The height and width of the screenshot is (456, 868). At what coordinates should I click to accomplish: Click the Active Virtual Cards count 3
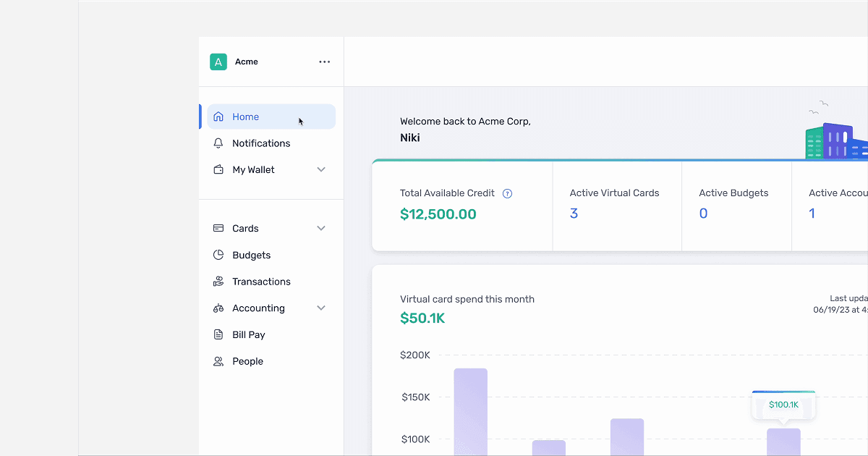point(574,214)
